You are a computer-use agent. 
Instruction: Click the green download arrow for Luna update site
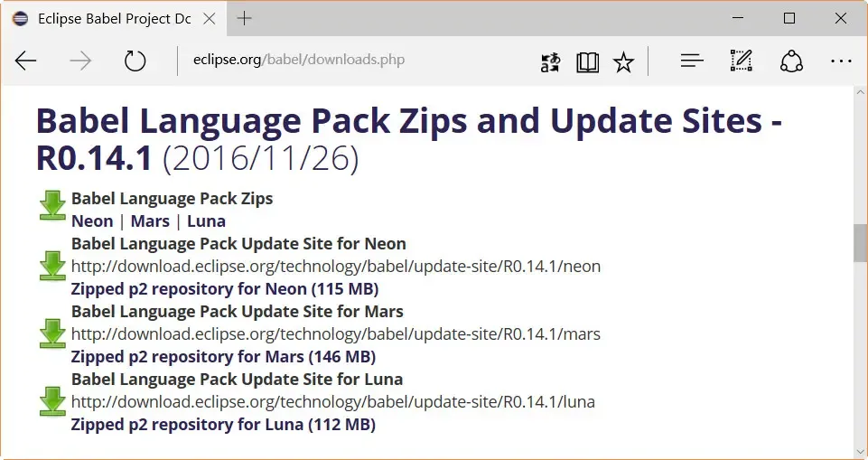(x=52, y=401)
